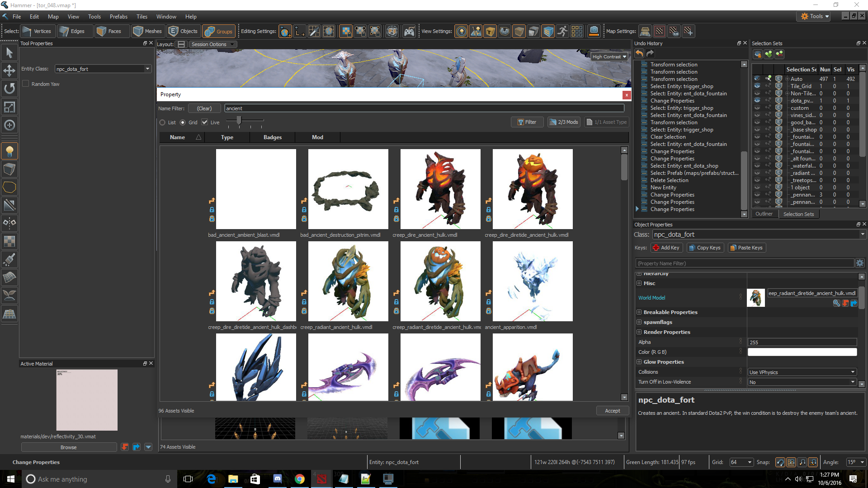Toggle the Live checkbox
This screenshot has height=488, width=868.
[x=205, y=122]
